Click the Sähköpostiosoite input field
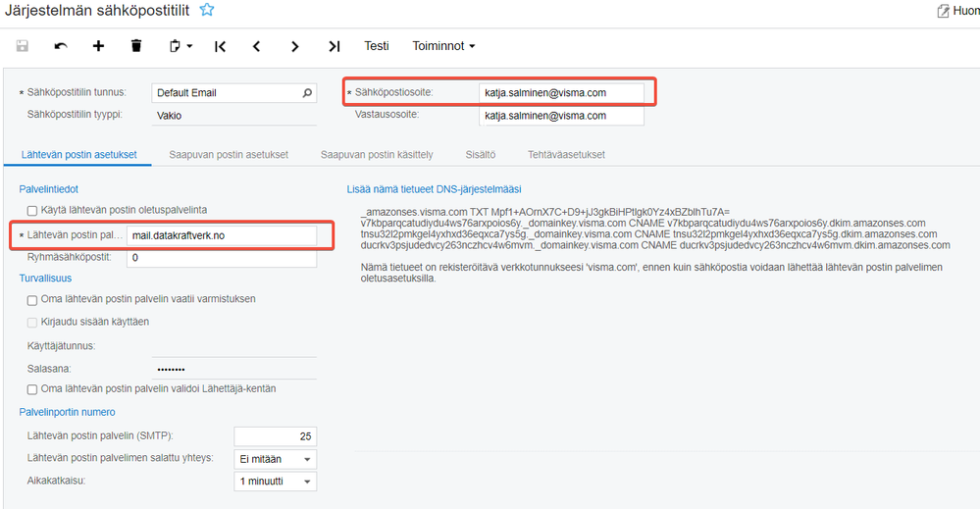980x509 pixels. click(x=560, y=93)
